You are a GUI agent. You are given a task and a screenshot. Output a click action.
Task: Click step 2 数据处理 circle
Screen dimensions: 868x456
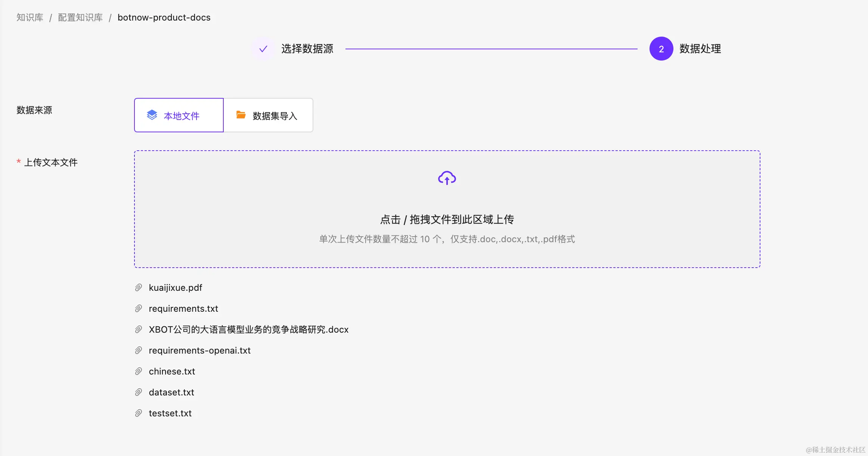tap(661, 49)
